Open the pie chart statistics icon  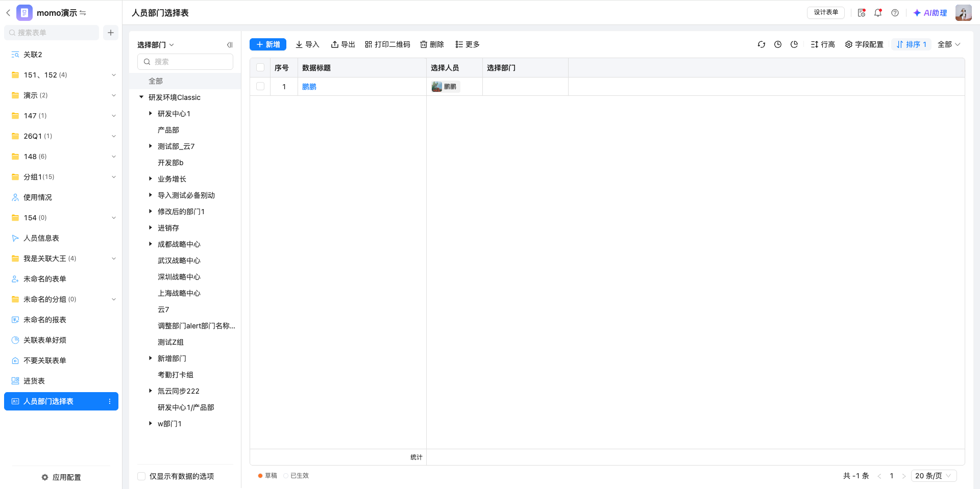tap(794, 44)
